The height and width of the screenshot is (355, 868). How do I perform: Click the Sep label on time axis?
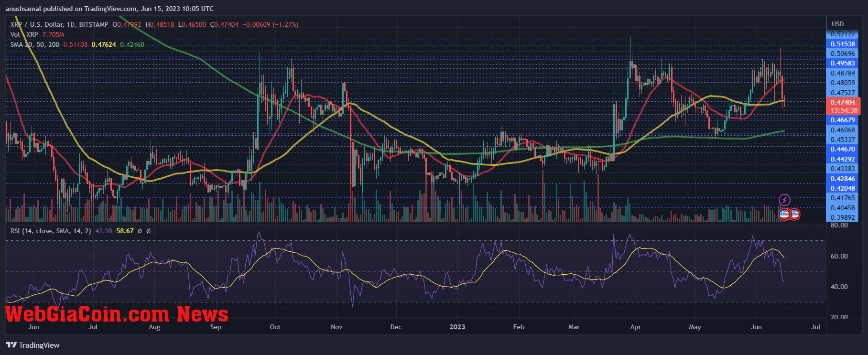coord(216,327)
